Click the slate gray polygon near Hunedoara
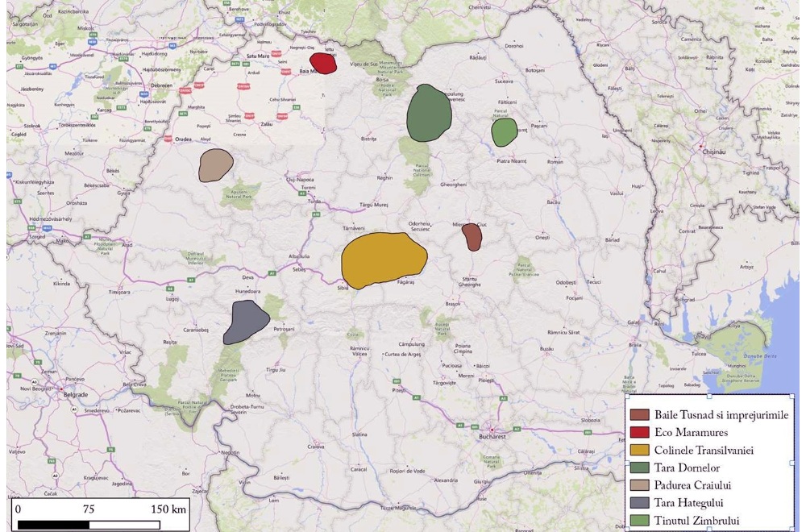 [244, 322]
